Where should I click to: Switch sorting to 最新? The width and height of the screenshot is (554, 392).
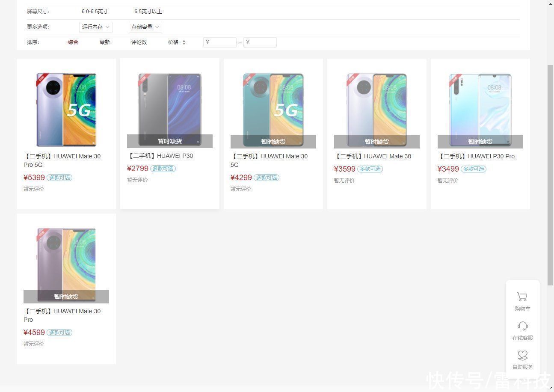tap(105, 42)
